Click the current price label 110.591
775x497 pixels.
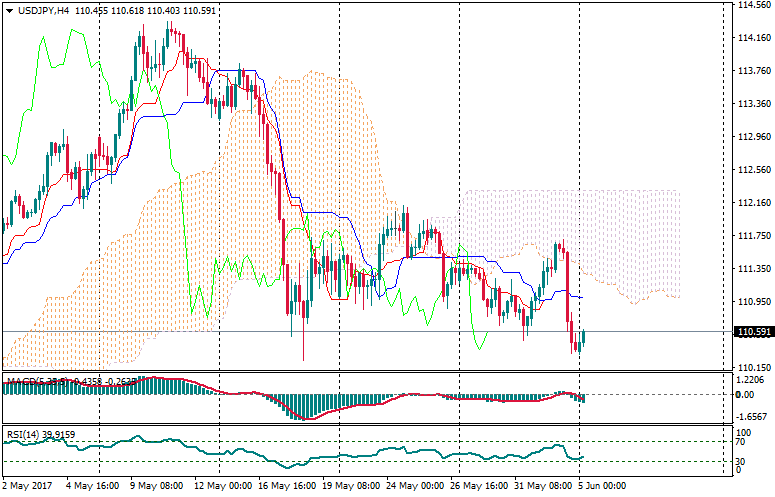753,333
